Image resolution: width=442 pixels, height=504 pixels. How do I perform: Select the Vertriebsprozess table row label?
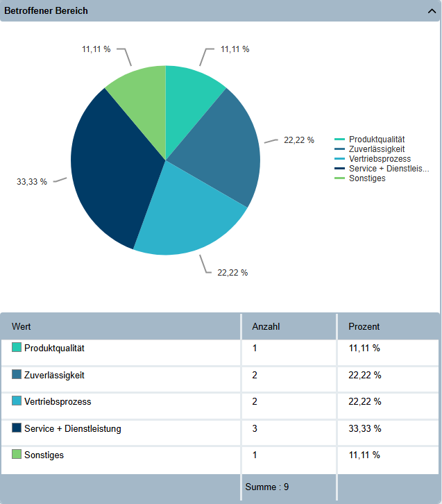58,402
